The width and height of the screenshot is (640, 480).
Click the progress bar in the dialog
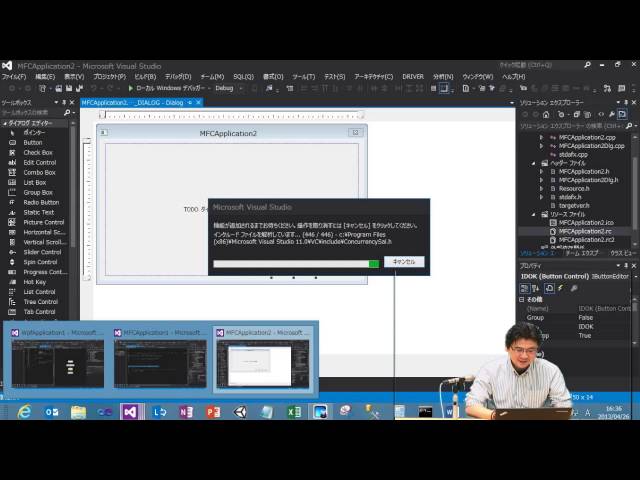tap(296, 264)
